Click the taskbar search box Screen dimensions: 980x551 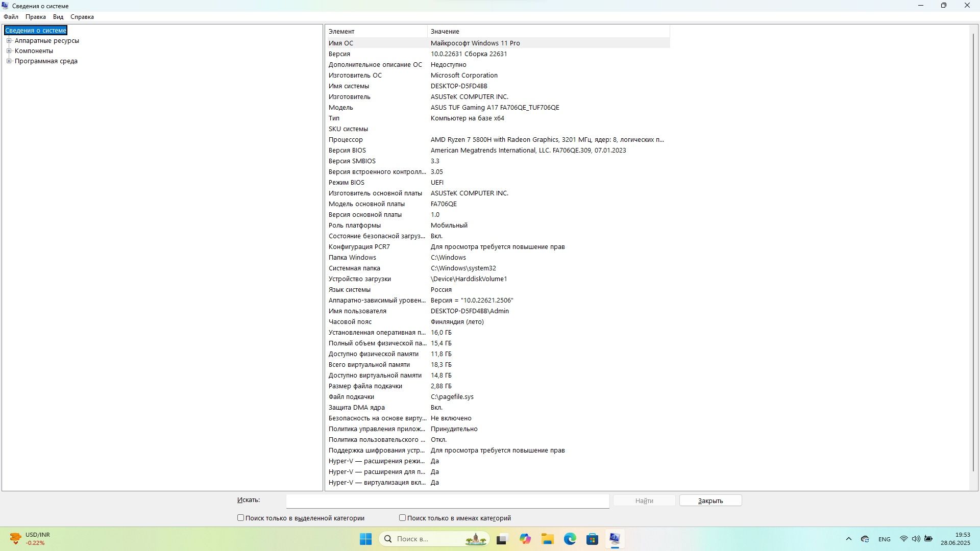coord(434,539)
